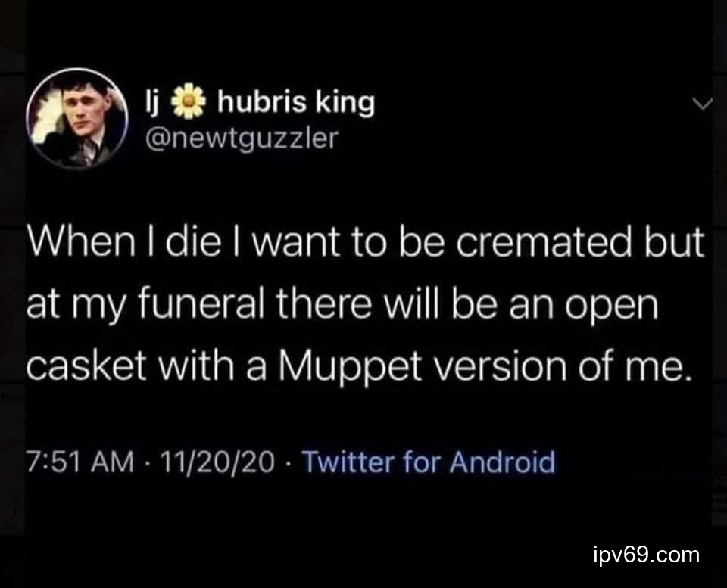This screenshot has width=727, height=588.
Task: Open the @newtguzzler handle link
Action: coord(241,138)
